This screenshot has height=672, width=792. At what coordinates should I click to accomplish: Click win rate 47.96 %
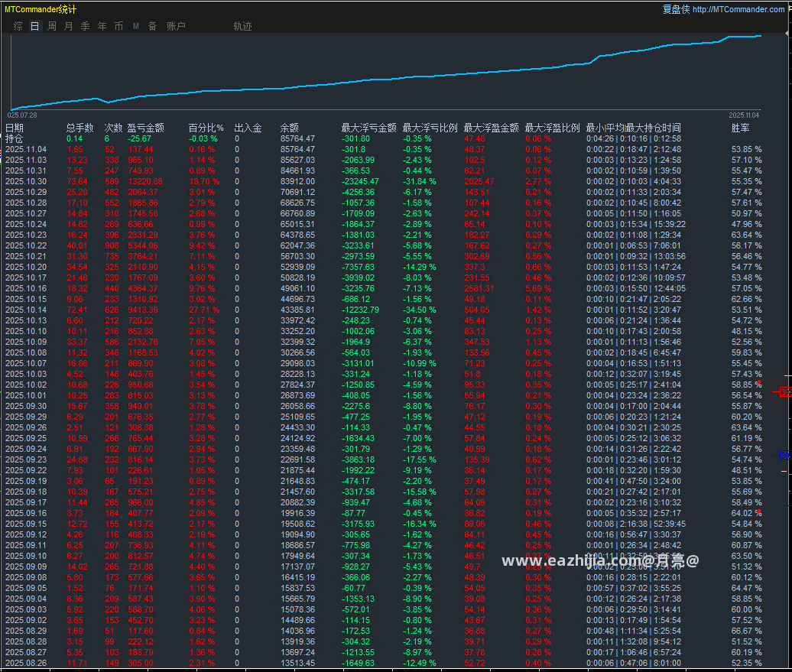coord(747,224)
